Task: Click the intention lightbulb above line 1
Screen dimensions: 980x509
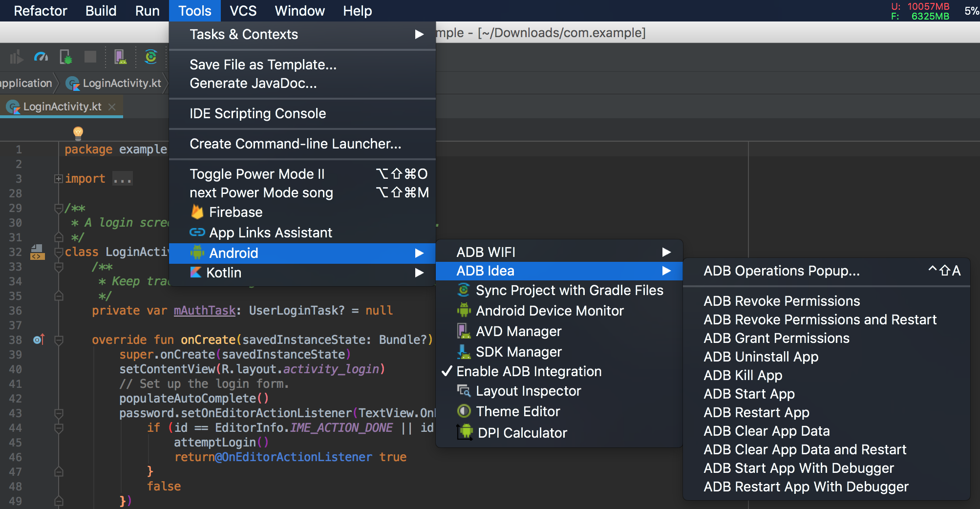Action: point(78,132)
